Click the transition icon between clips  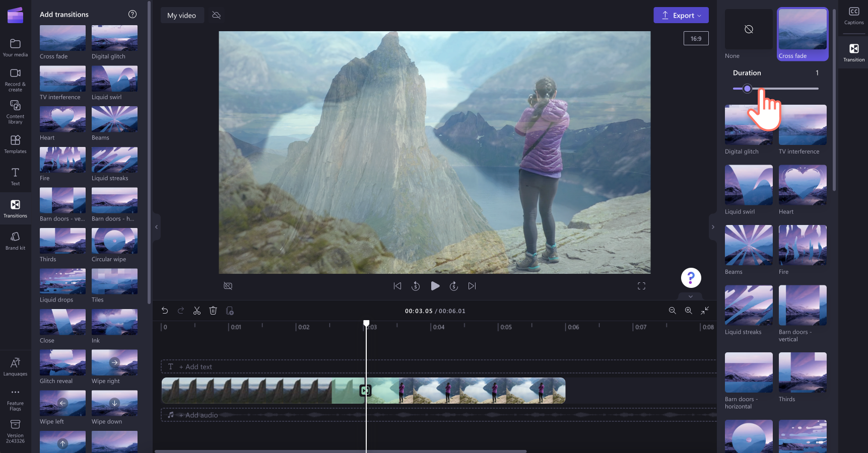click(x=366, y=391)
